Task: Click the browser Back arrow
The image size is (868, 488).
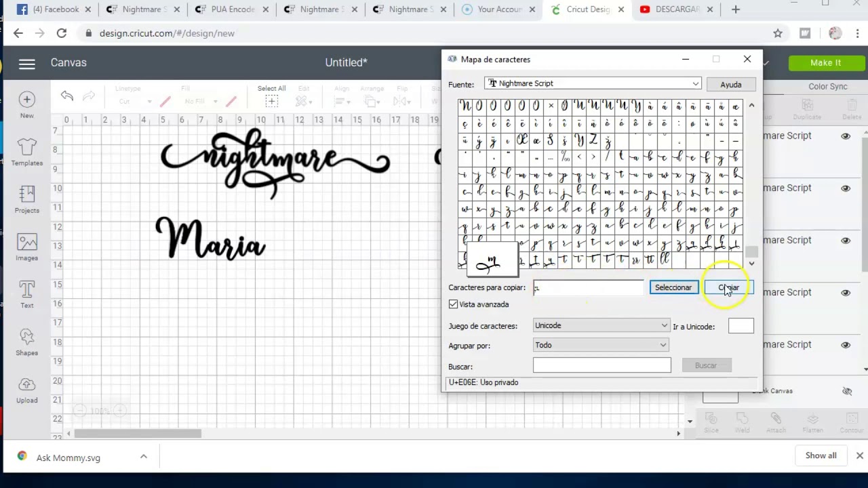Action: (18, 33)
